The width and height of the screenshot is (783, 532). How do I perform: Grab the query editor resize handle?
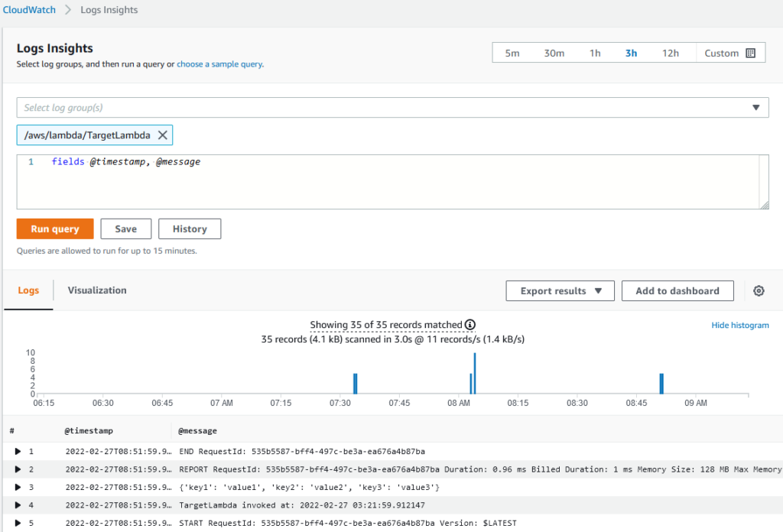coord(765,205)
